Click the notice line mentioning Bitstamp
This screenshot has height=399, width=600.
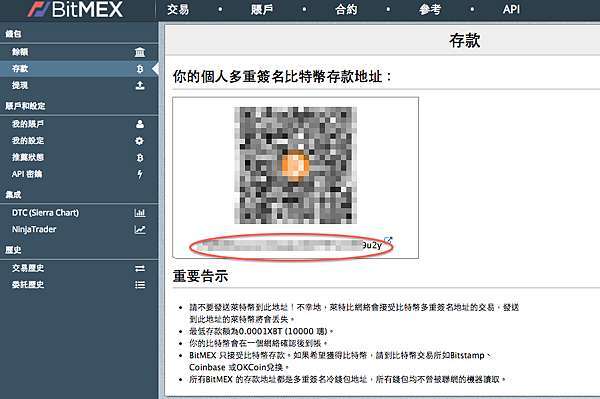point(340,361)
